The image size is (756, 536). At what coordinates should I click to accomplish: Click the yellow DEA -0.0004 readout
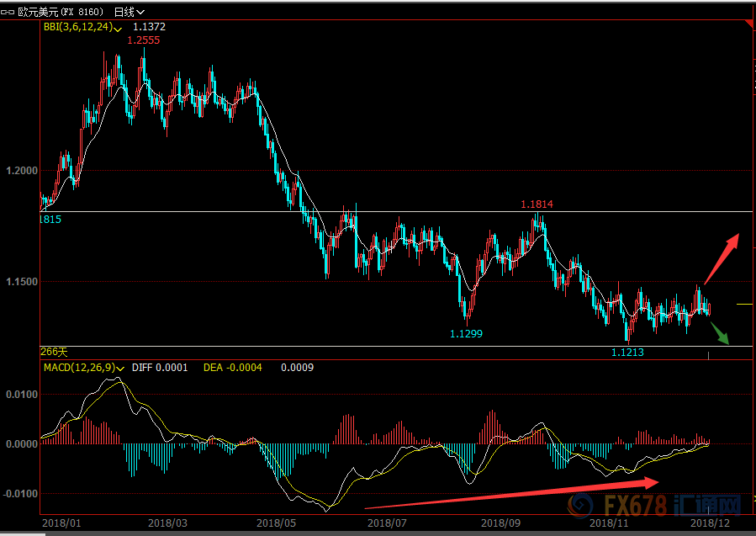coord(233,369)
